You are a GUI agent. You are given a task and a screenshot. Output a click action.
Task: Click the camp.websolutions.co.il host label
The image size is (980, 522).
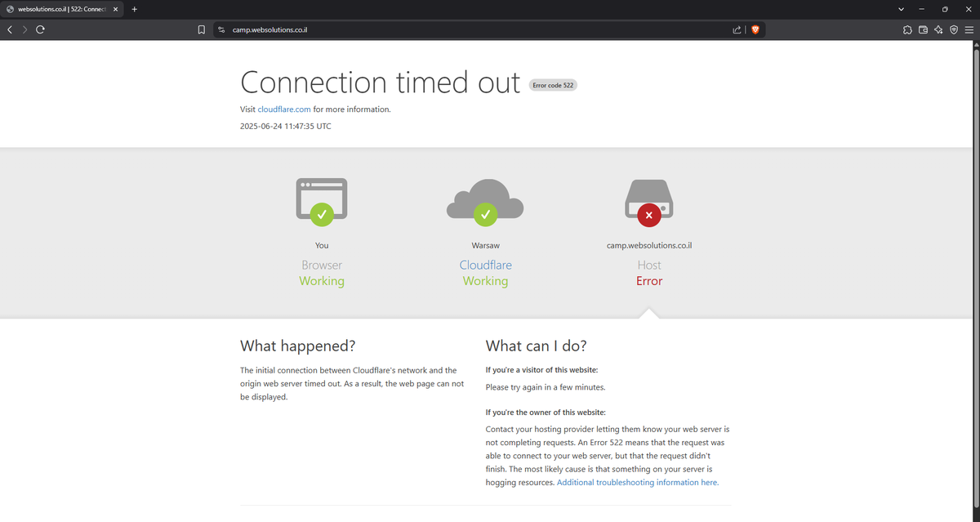coord(649,245)
